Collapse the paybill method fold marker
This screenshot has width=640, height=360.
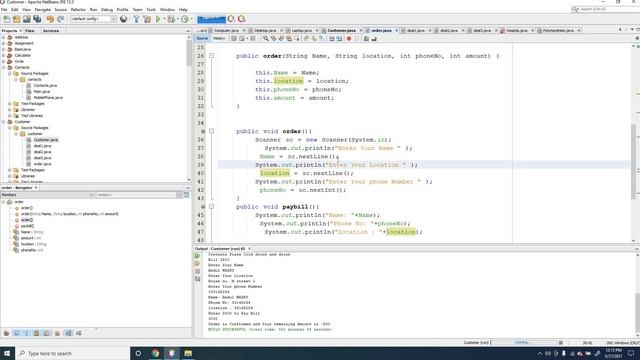[211, 207]
